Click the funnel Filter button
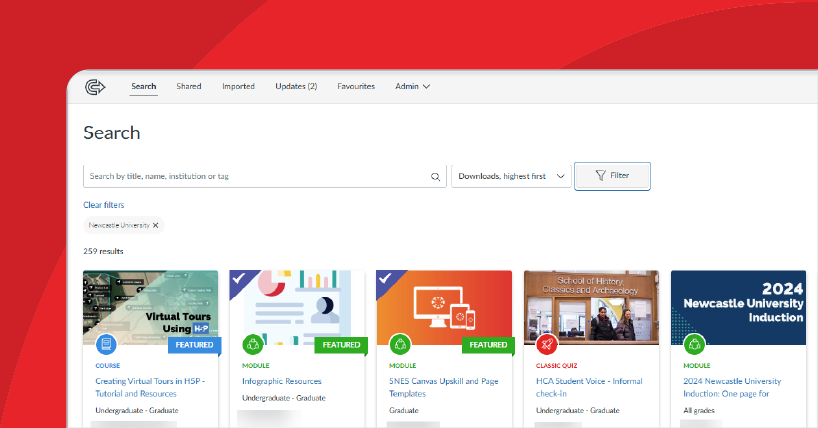This screenshot has height=428, width=818. pyautogui.click(x=612, y=176)
